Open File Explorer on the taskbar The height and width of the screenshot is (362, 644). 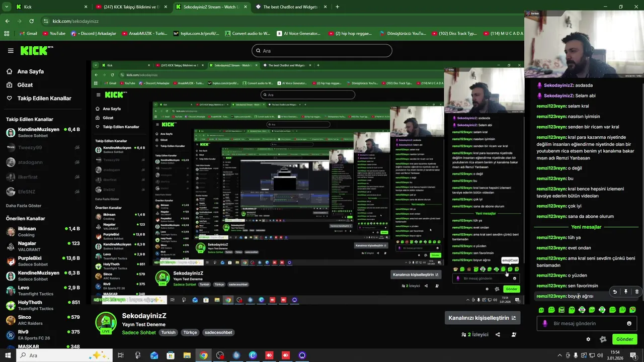(187, 355)
